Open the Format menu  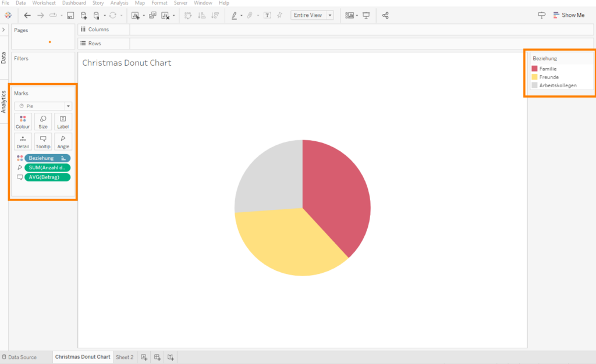point(159,3)
